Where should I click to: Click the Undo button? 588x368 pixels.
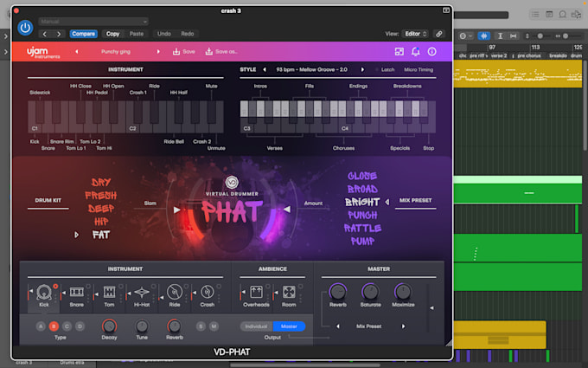click(164, 34)
